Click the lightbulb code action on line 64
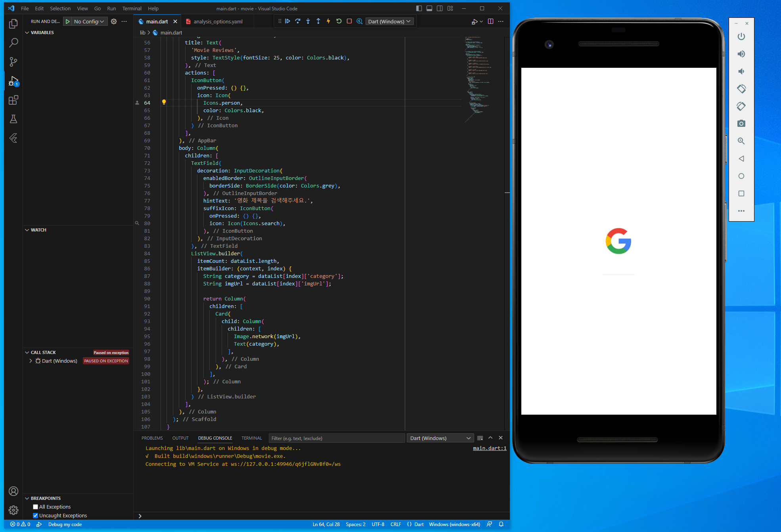Image resolution: width=781 pixels, height=532 pixels. click(x=164, y=102)
